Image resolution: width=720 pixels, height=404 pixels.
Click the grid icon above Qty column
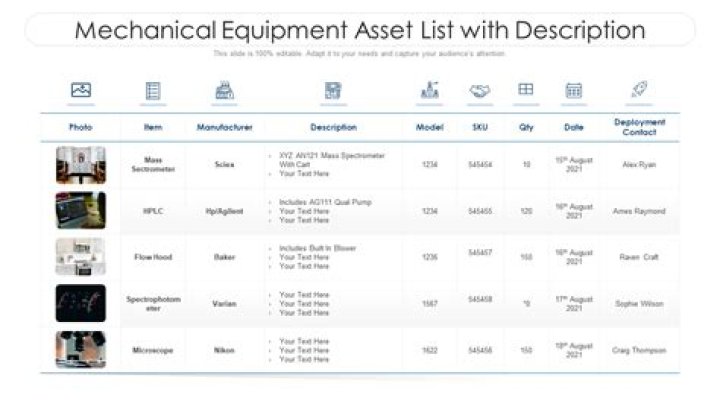(526, 90)
